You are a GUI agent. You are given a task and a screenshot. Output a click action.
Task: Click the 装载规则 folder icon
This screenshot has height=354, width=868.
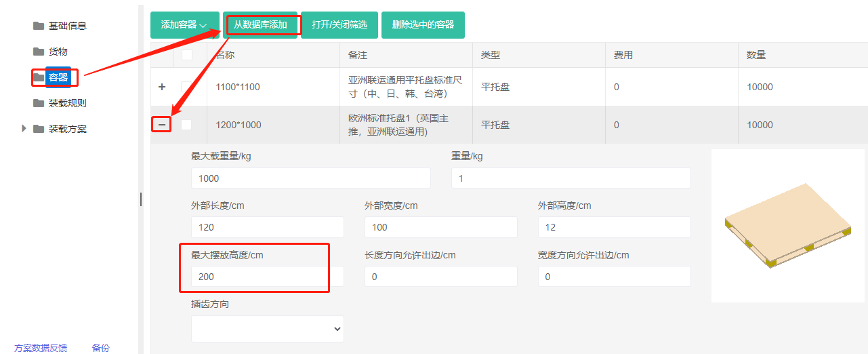coord(39,103)
